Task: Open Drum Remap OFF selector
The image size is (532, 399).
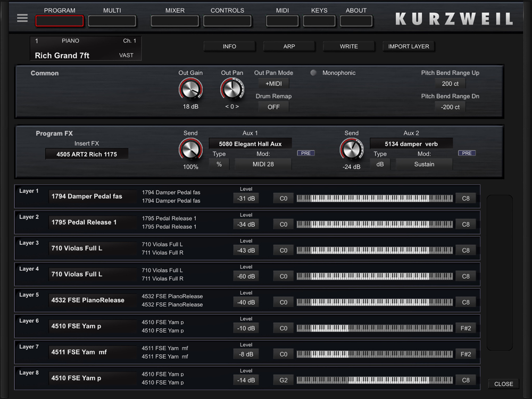Action: pos(273,107)
